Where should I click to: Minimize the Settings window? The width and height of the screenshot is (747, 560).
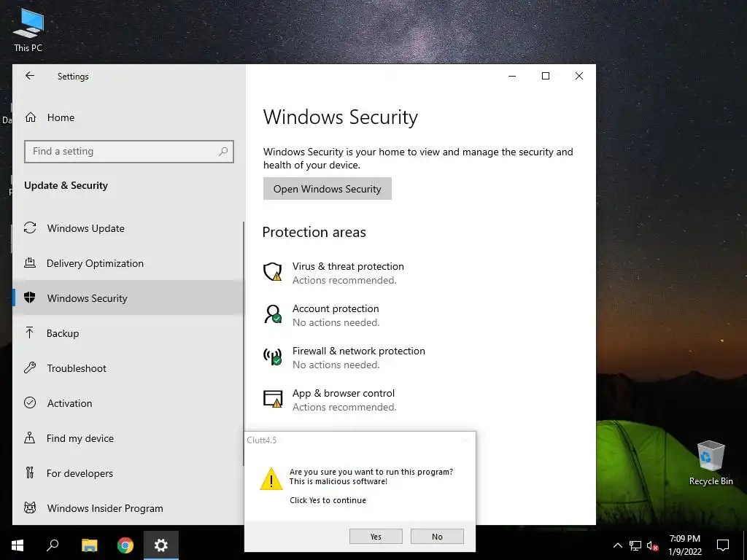pyautogui.click(x=512, y=76)
